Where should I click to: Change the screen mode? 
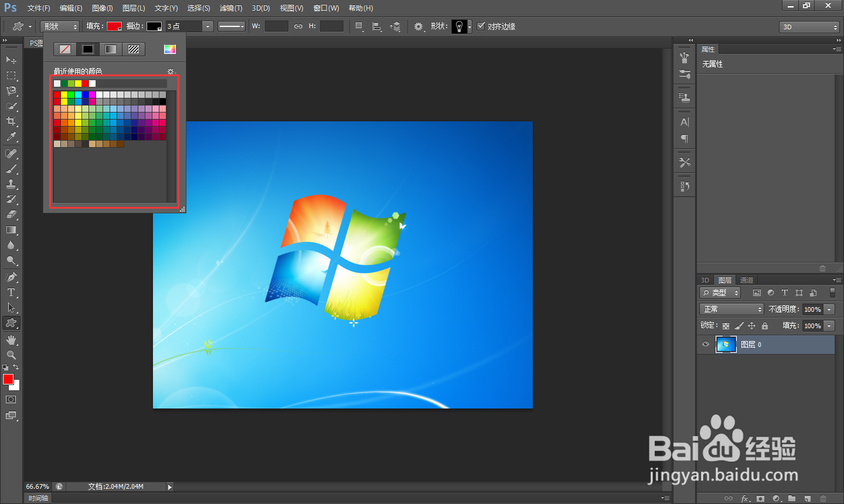point(11,416)
